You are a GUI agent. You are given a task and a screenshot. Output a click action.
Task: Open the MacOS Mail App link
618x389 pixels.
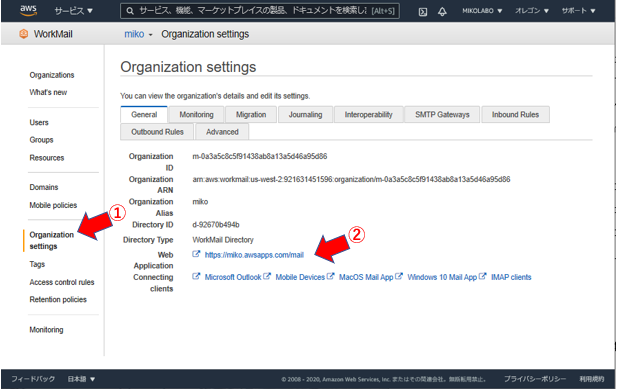pyautogui.click(x=366, y=277)
